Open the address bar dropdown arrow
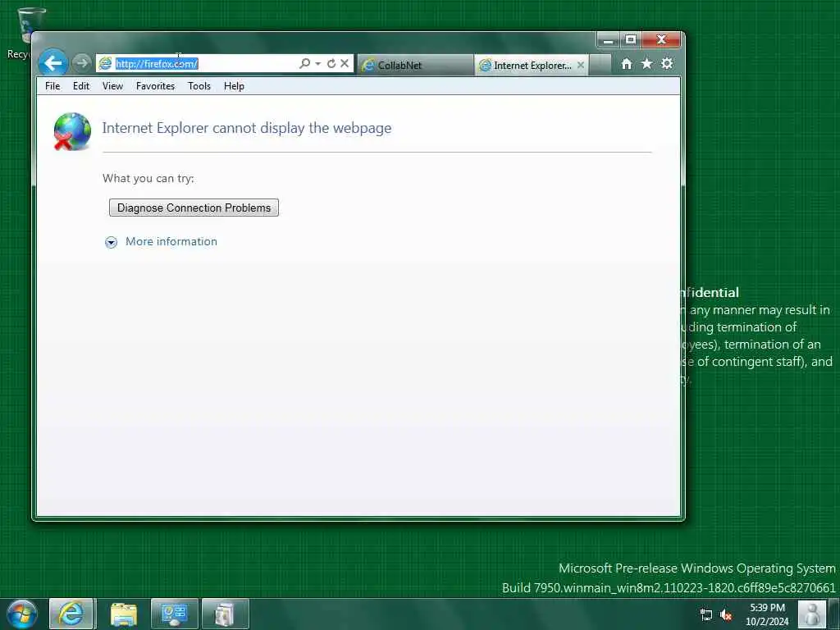Viewport: 840px width, 630px height. tap(317, 64)
